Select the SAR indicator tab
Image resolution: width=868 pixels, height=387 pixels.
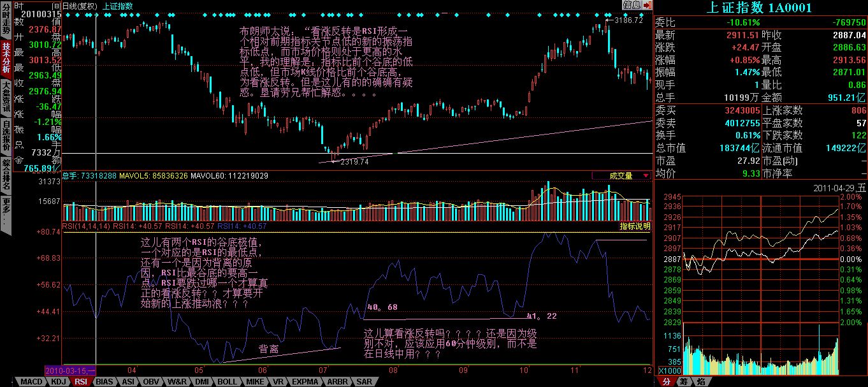(x=364, y=382)
